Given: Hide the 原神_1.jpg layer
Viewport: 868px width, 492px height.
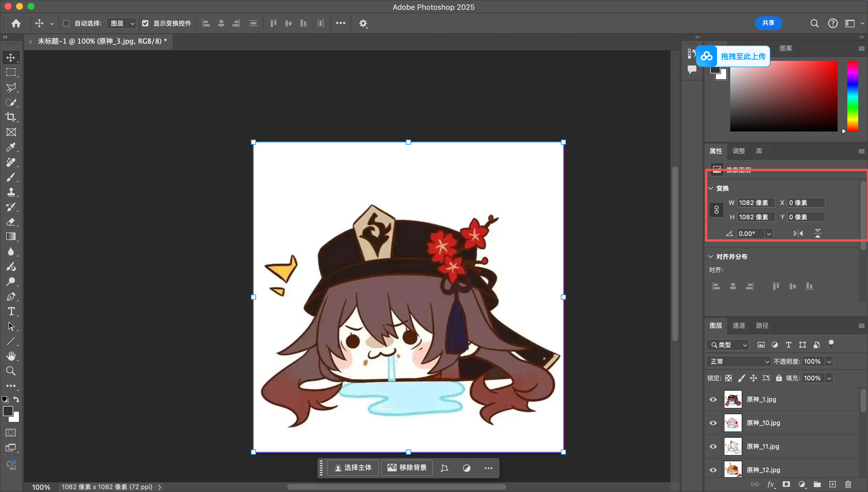Looking at the screenshot, I should (713, 399).
